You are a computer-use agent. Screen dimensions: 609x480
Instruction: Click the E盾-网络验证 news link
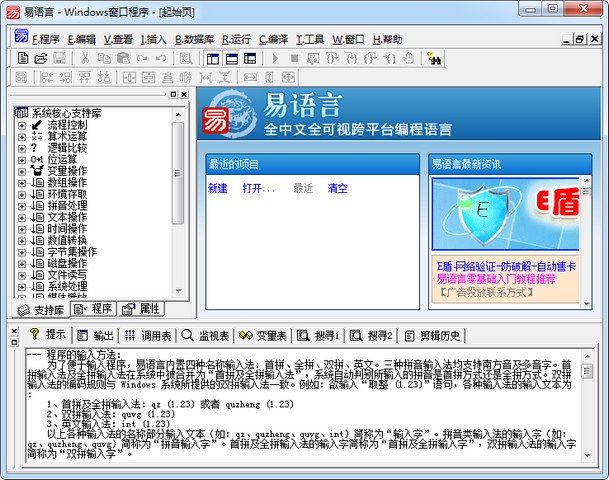(506, 266)
